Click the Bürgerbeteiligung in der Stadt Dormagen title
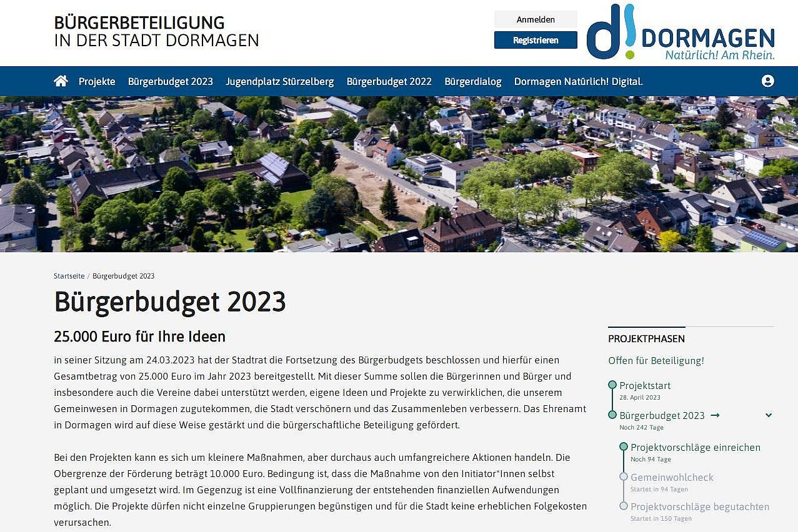798x532 pixels. click(156, 31)
